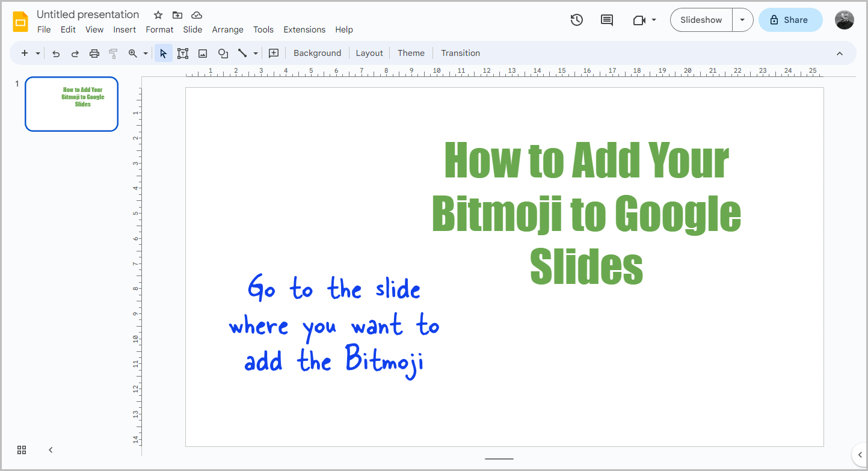
Task: Open the Insert menu
Action: 125,29
